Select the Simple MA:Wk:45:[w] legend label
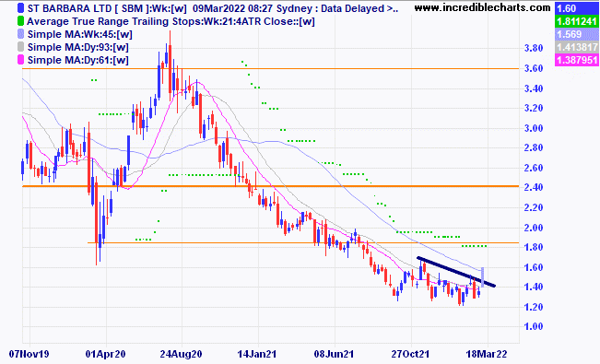The width and height of the screenshot is (600, 364). tap(80, 34)
